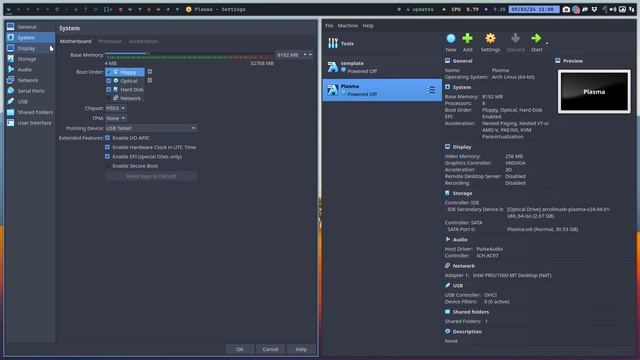Enable Network boot order checkbox

coord(109,98)
